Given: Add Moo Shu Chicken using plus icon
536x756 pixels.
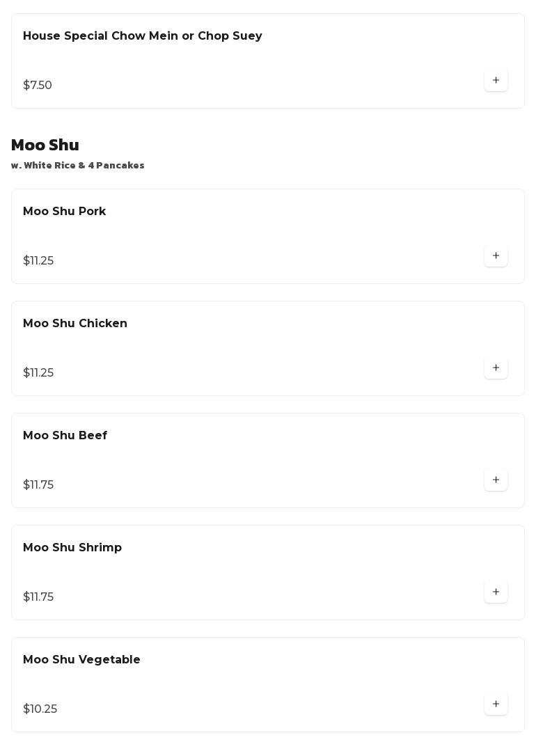Looking at the screenshot, I should [x=496, y=368].
